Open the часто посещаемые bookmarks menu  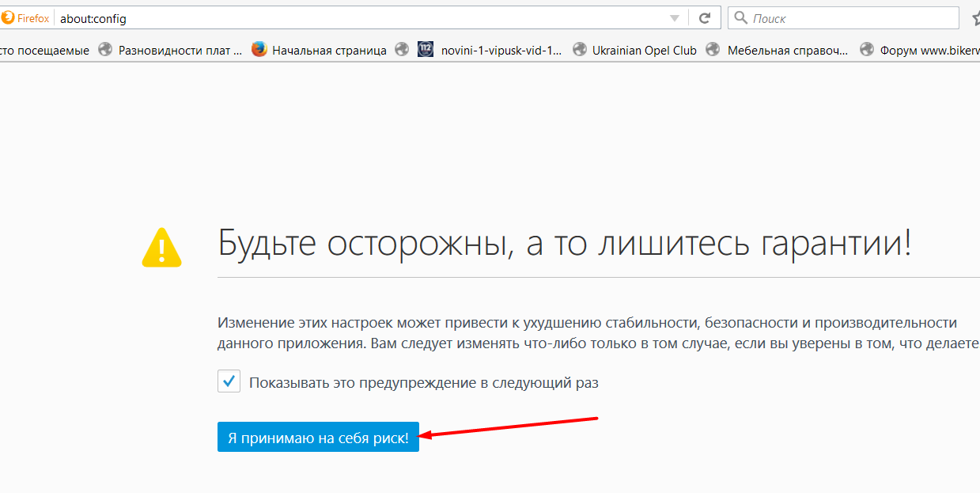coord(44,49)
